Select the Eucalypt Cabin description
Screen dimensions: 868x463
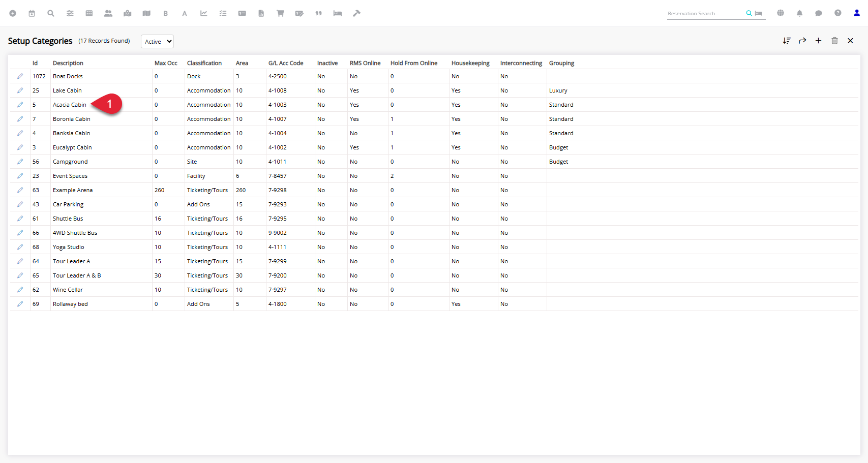(72, 147)
